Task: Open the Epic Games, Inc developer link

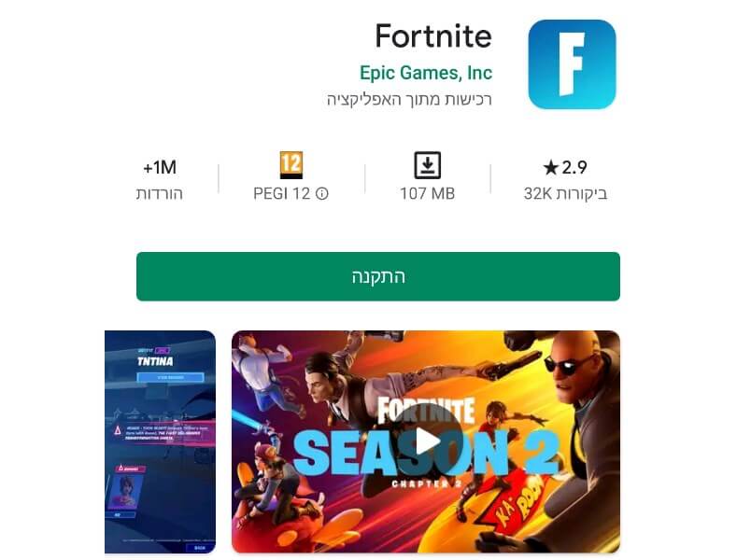Action: click(426, 73)
